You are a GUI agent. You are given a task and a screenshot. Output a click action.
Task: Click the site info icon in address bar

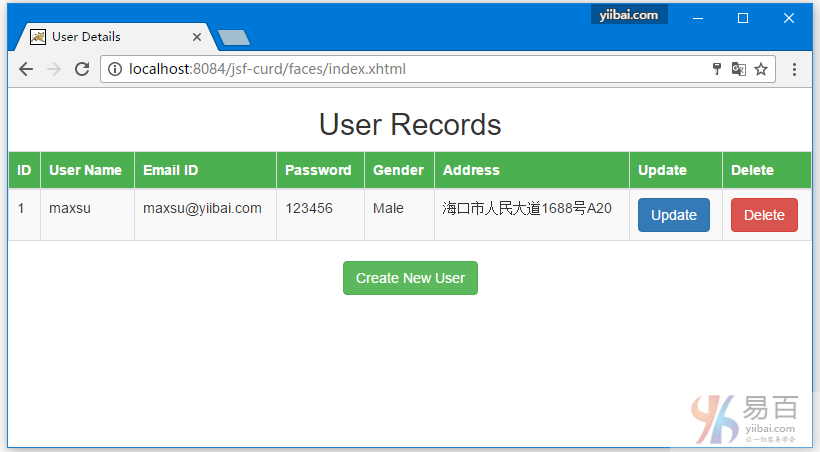pos(115,69)
